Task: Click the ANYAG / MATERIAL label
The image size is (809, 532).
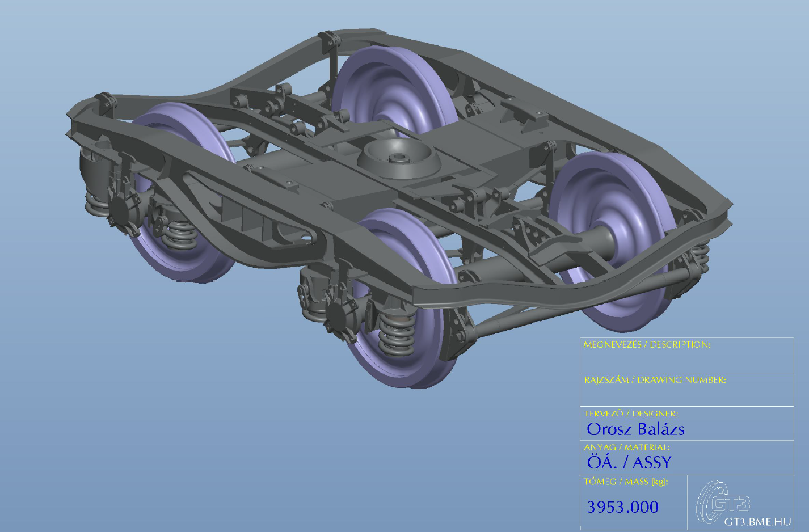Action: [x=627, y=447]
